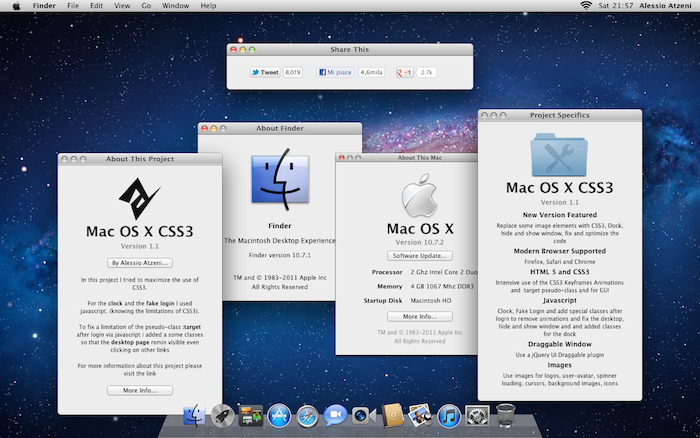
Task: Click the 4 GB 1067 Mhz DDR3 value
Action: pyautogui.click(x=442, y=286)
